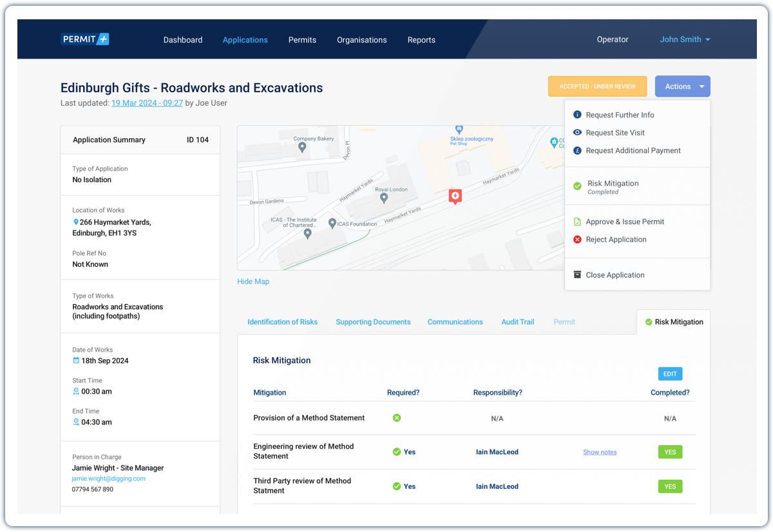This screenshot has height=532, width=773.
Task: Click the location pin icon beside 266 Haymarket Yards
Action: point(76,222)
